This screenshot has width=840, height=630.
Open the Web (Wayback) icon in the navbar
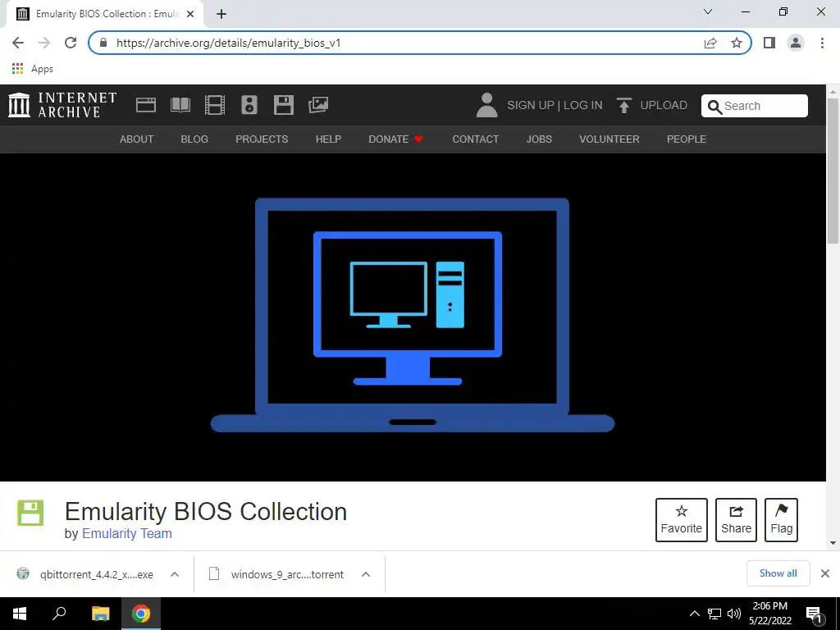coord(146,105)
